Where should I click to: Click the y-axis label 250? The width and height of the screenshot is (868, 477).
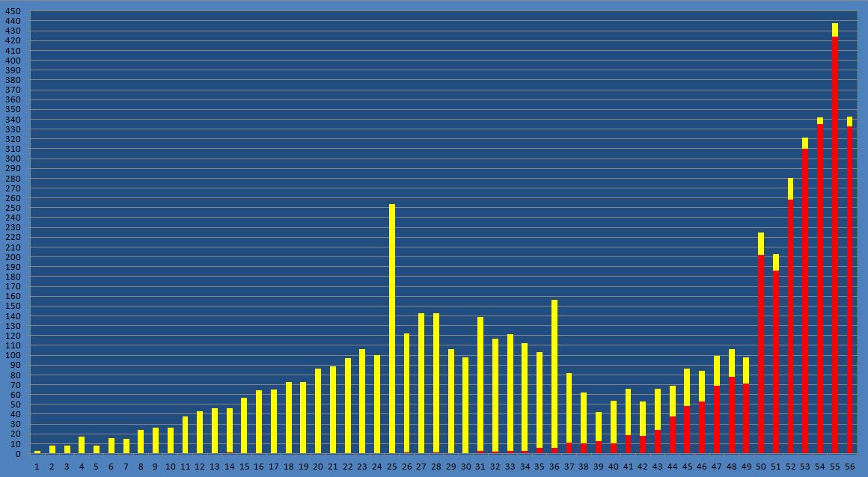(x=14, y=208)
